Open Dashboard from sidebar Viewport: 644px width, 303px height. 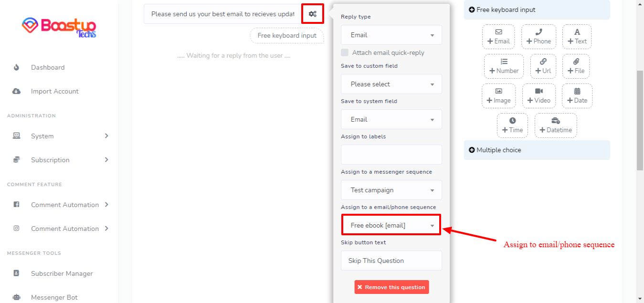(48, 67)
